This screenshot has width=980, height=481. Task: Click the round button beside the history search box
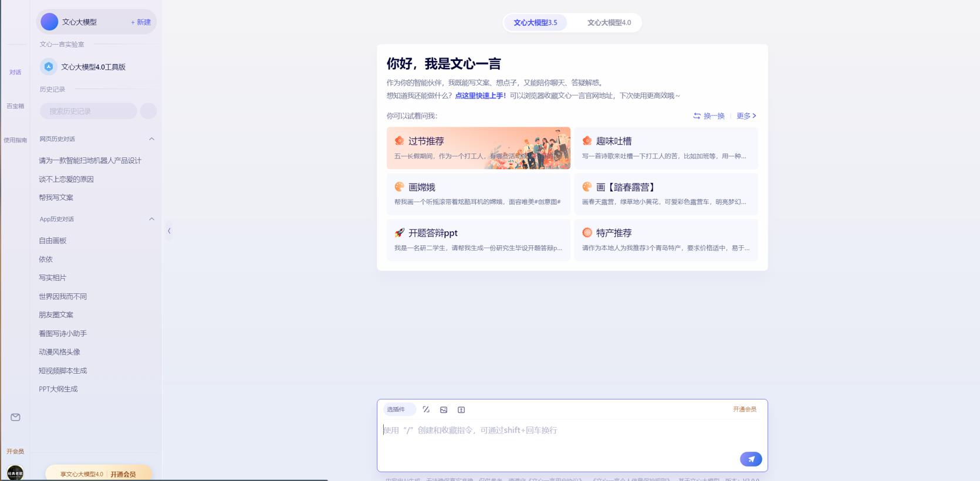pyautogui.click(x=148, y=111)
